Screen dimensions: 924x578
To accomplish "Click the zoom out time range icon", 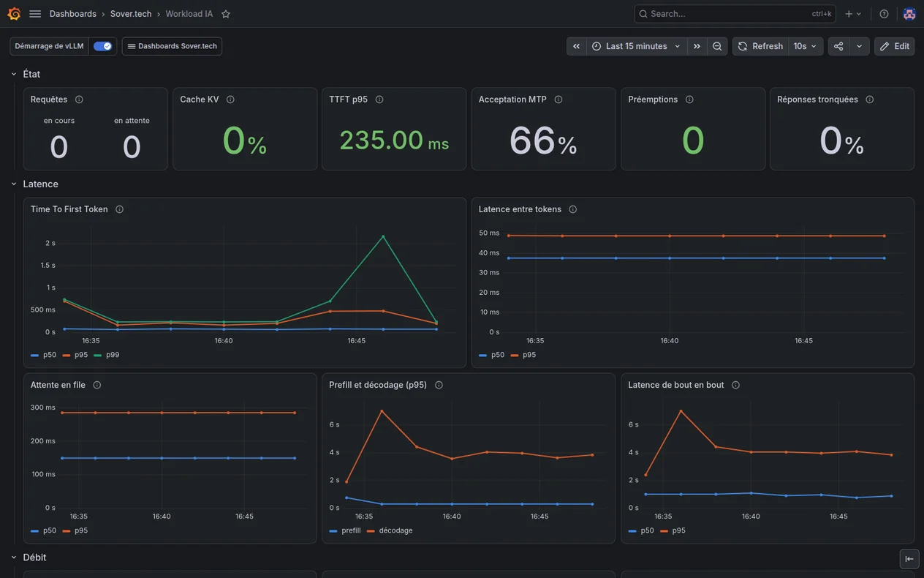I will tap(717, 46).
